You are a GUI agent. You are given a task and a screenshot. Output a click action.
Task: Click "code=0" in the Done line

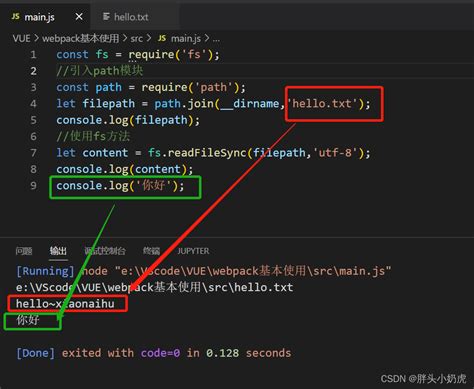pyautogui.click(x=160, y=353)
